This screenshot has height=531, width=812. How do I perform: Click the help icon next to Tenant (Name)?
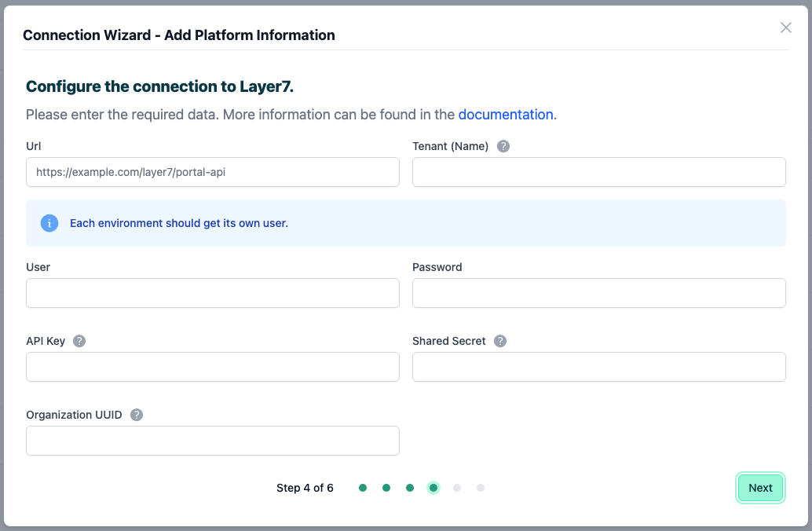point(503,146)
